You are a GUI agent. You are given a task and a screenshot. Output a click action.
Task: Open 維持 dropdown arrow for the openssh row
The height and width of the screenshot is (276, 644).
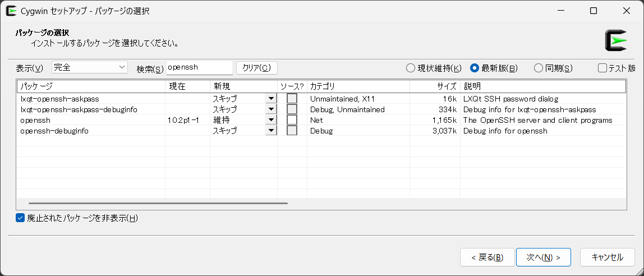[x=271, y=120]
